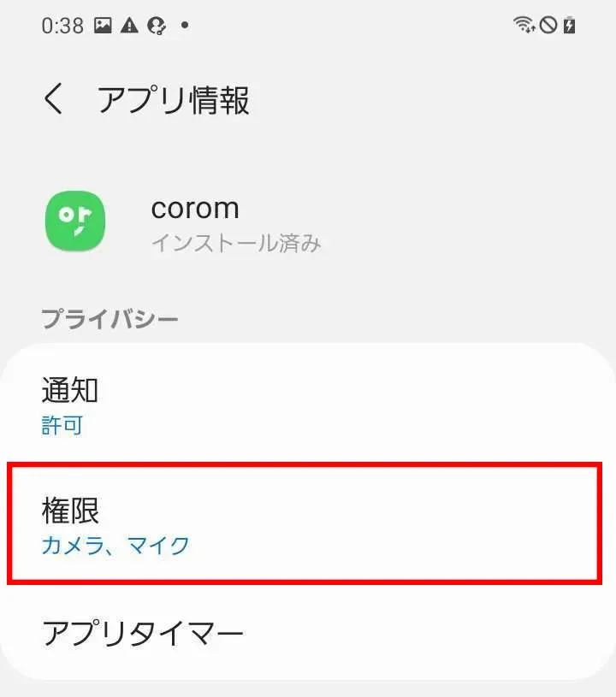
Task: Tap the Wi-Fi signal status icon
Action: (524, 25)
